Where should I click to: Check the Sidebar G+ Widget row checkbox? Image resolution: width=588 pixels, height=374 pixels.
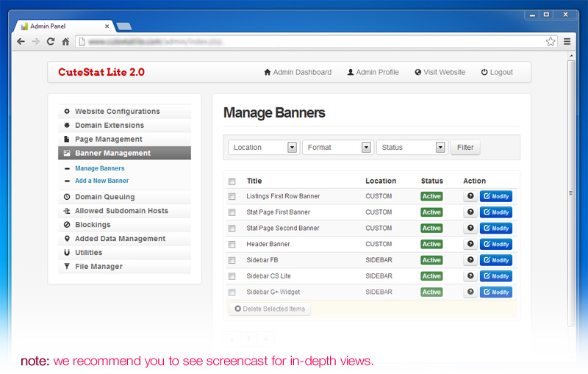click(x=232, y=292)
